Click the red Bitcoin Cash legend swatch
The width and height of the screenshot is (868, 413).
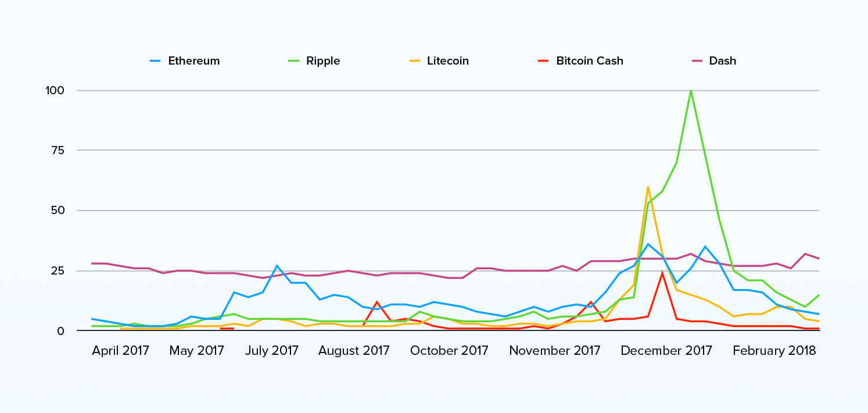point(543,60)
